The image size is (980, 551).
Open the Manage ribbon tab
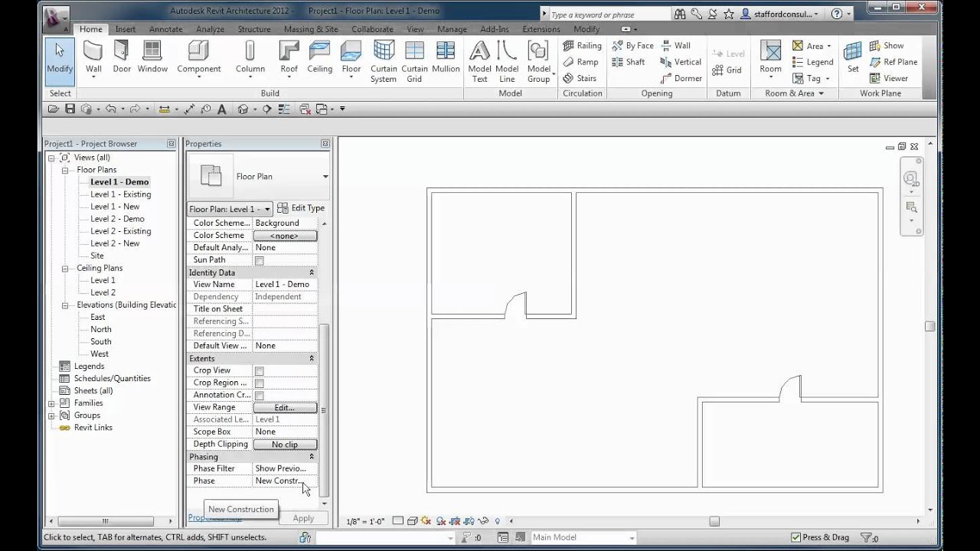[452, 29]
